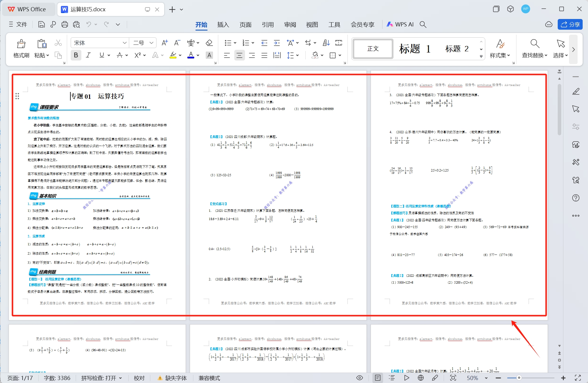Toggle bold formatting
This screenshot has width=588, height=383.
(x=76, y=55)
